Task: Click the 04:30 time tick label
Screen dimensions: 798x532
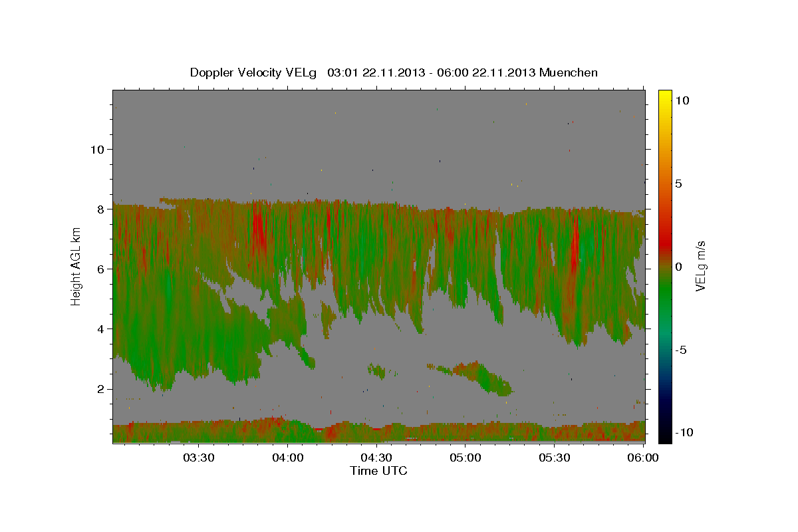Action: [x=376, y=458]
